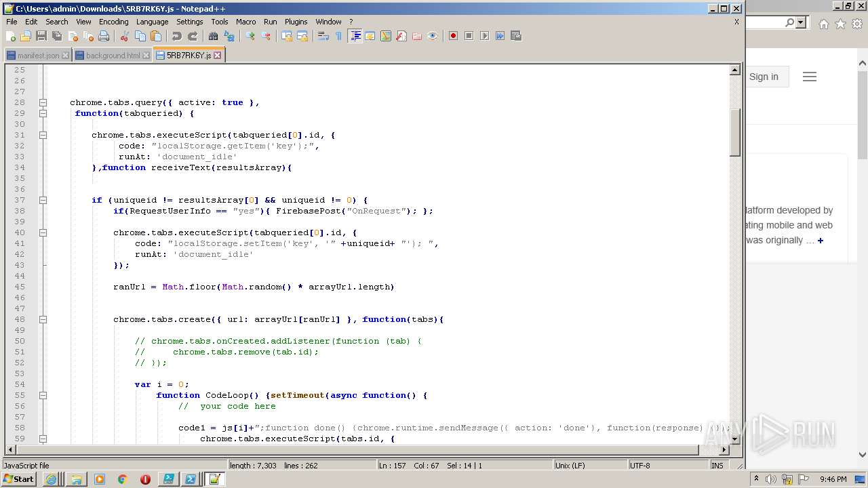Click the editor vertical scrollbar thumb
This screenshot has width=868, height=488.
pos(735,132)
